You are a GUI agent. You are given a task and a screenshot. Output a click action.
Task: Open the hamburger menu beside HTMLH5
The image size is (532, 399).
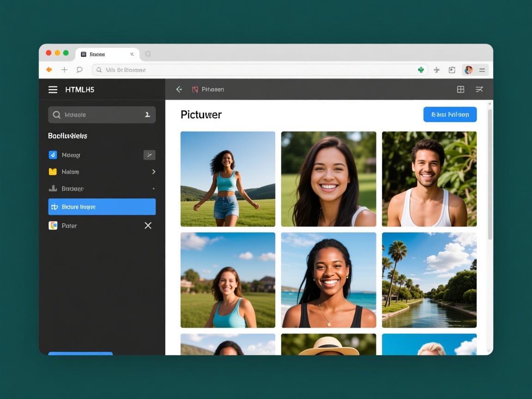pos(53,90)
